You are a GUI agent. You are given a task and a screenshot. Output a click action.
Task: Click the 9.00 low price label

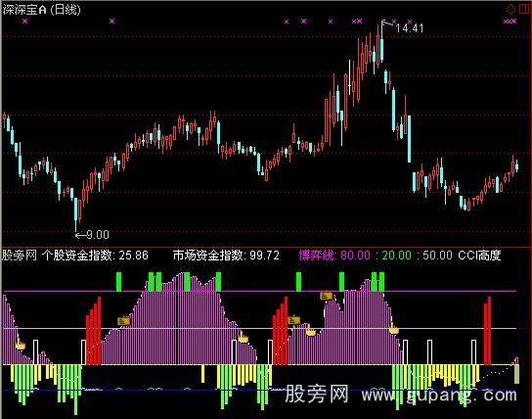point(98,235)
